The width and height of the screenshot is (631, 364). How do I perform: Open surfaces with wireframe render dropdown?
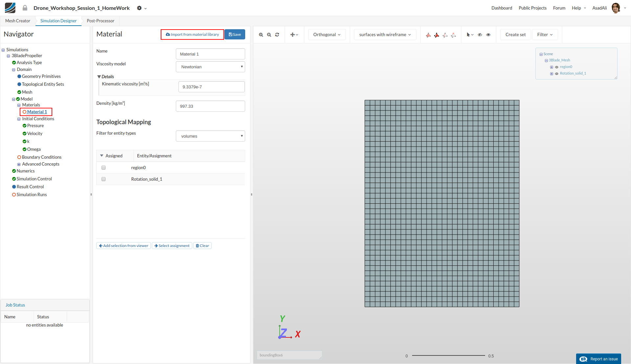[385, 35]
